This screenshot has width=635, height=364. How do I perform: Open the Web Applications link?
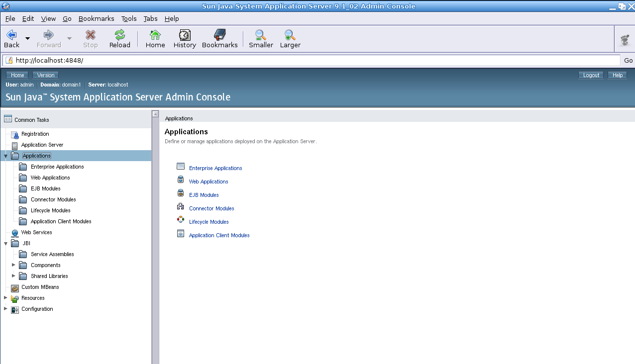coord(209,182)
